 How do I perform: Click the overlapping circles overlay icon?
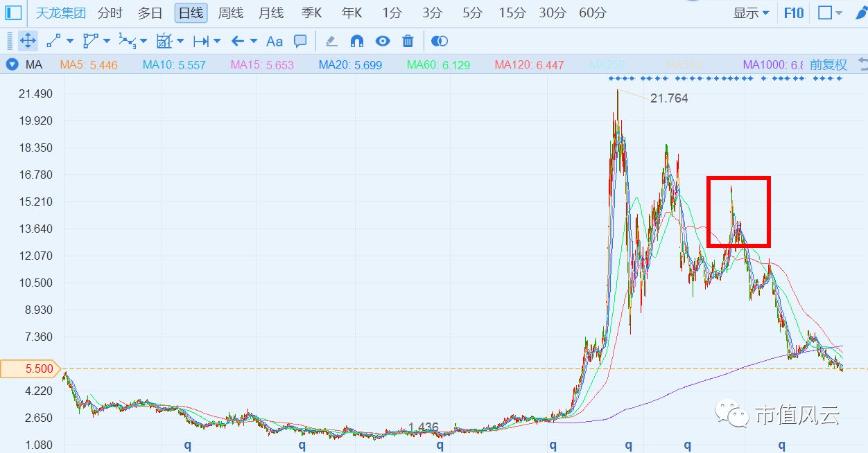click(440, 42)
